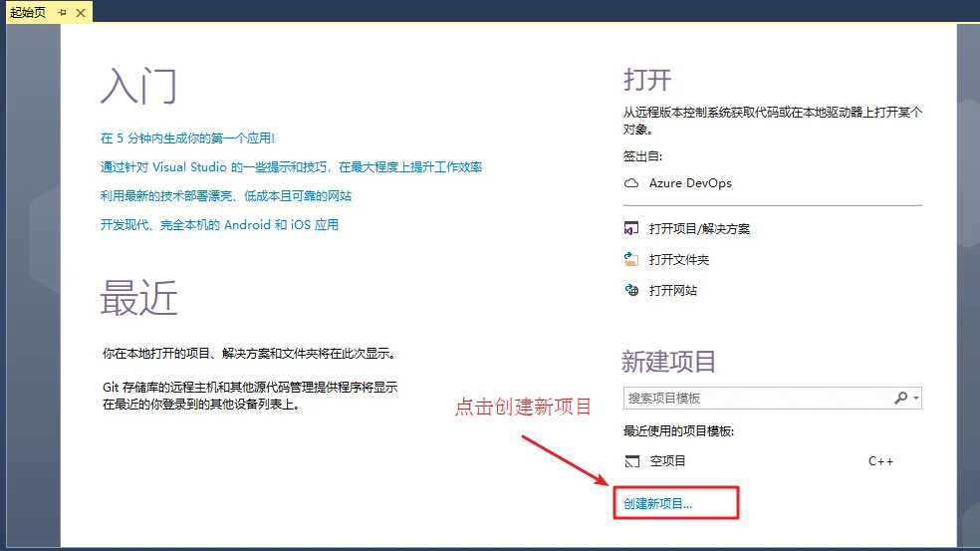Open Azure DevOps checkout link

tap(690, 183)
